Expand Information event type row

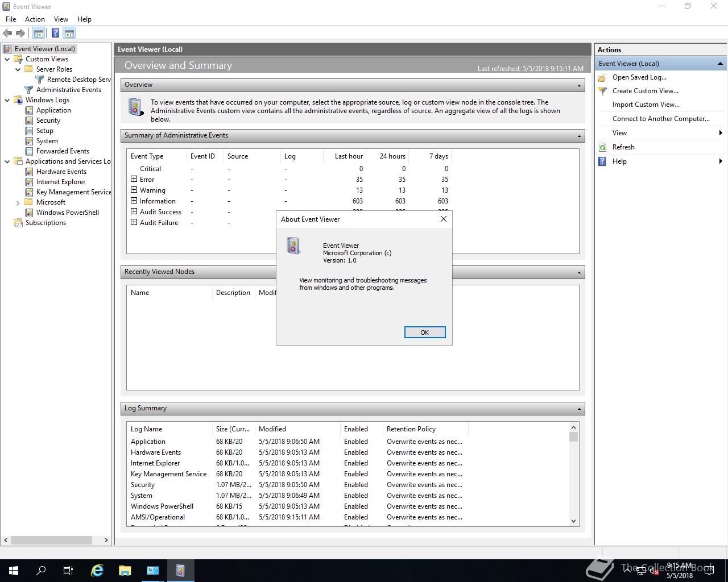click(134, 201)
